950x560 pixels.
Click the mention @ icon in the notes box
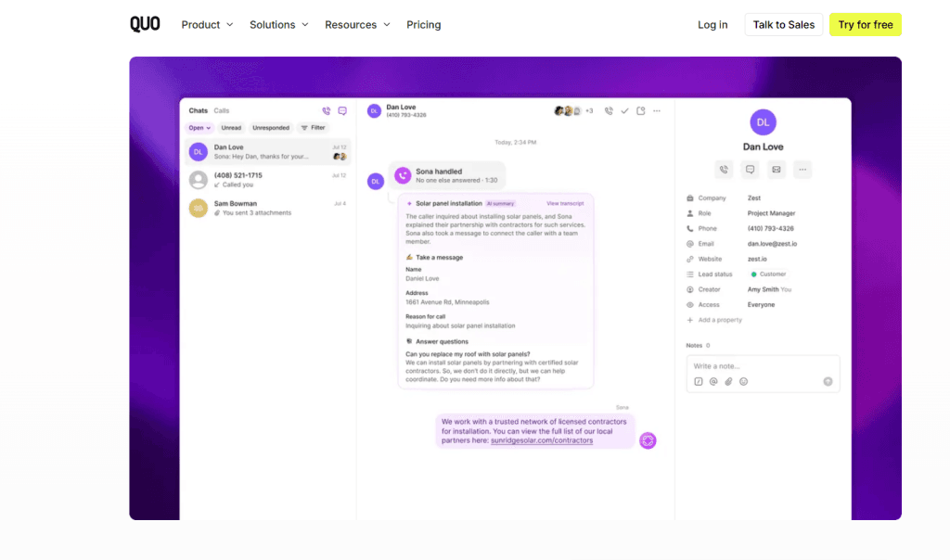713,381
